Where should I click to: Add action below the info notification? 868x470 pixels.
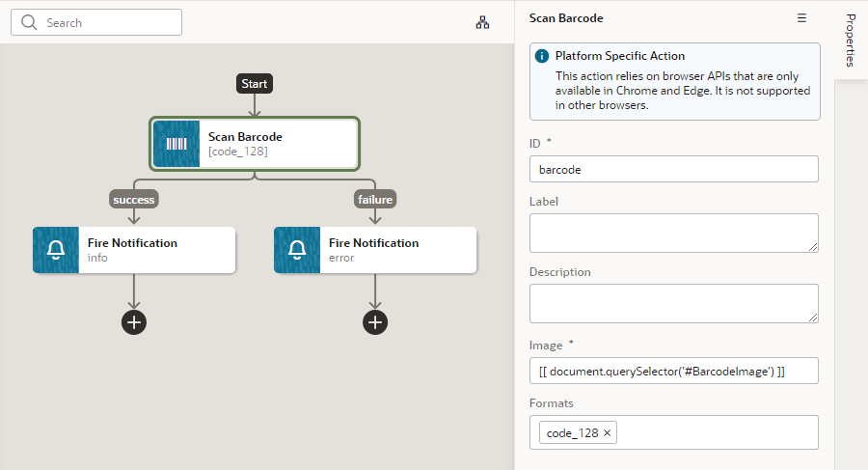[134, 322]
